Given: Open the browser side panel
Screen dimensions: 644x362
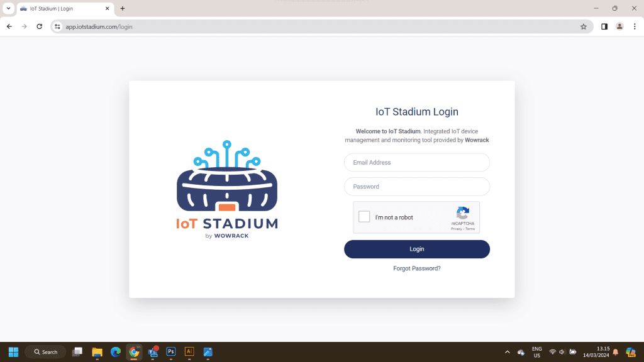Looking at the screenshot, I should coord(604,26).
